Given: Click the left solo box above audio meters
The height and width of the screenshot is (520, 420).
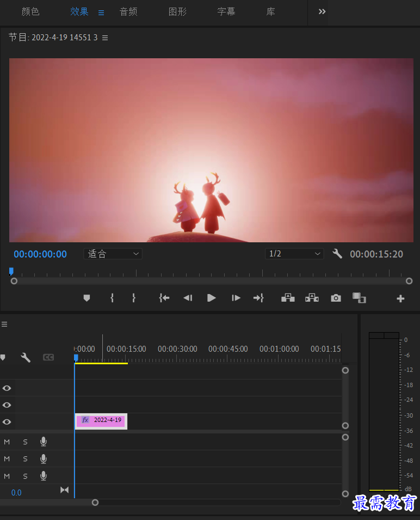Looking at the screenshot, I should pos(376,335).
